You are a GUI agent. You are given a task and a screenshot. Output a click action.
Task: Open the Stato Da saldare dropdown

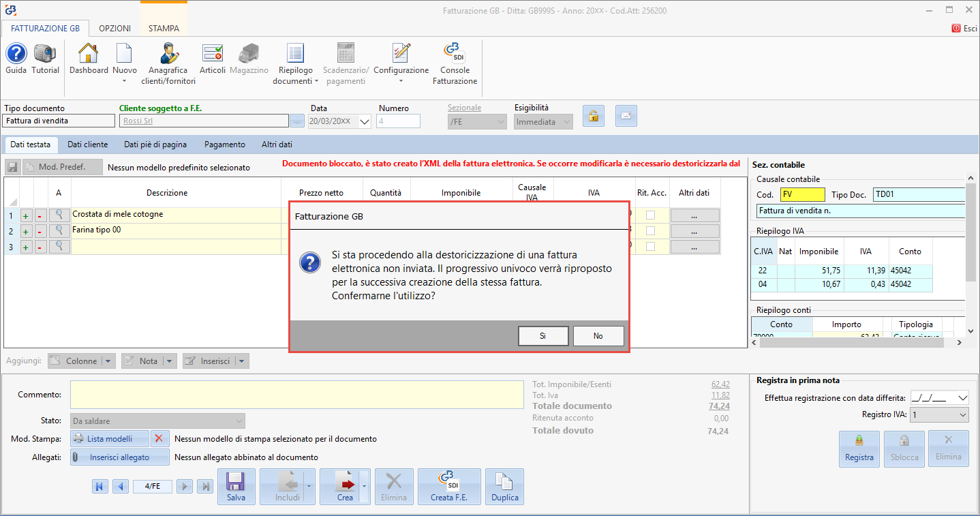(x=239, y=421)
